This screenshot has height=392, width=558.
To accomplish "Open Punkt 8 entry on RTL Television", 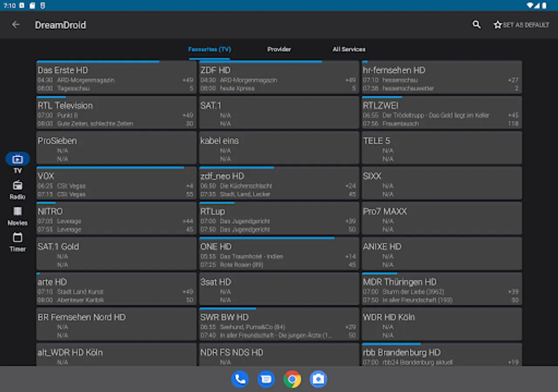I will pyautogui.click(x=68, y=115).
